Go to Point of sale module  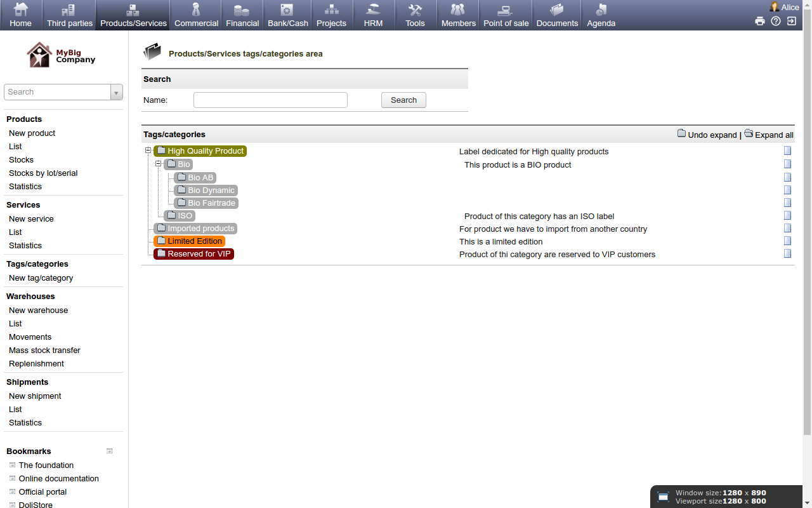point(506,15)
